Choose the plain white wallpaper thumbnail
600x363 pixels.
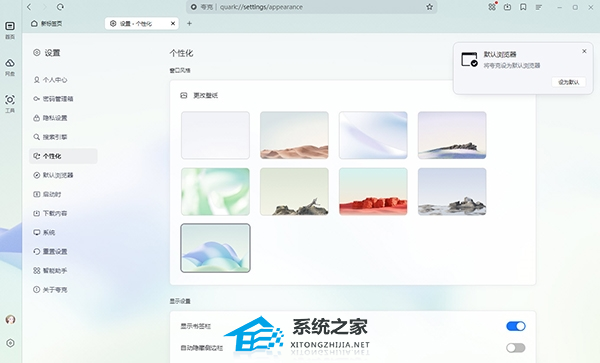[215, 135]
